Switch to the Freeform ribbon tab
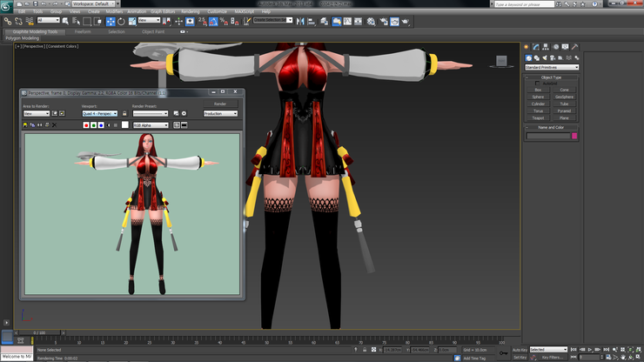Image resolution: width=644 pixels, height=362 pixels. tap(83, 31)
